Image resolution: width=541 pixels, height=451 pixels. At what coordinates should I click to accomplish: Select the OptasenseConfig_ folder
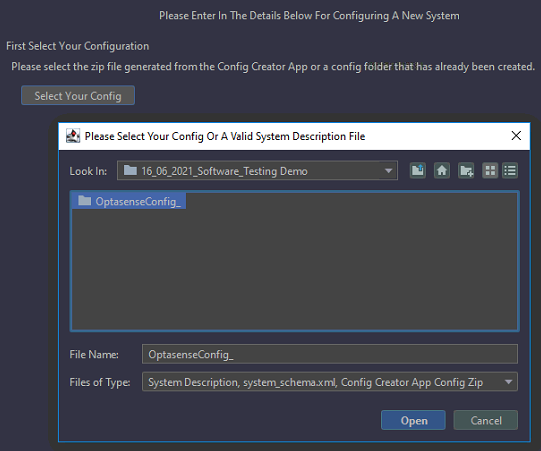(x=129, y=201)
